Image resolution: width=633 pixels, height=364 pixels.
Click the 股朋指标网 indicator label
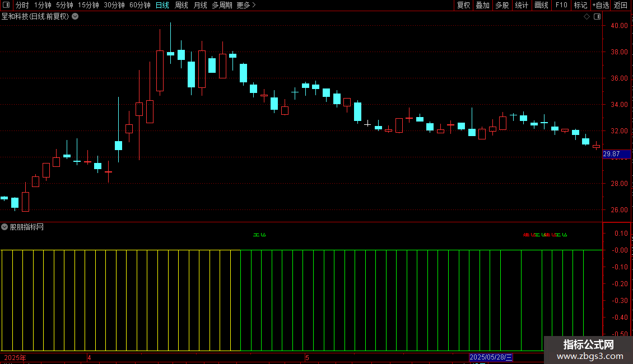click(x=27, y=227)
